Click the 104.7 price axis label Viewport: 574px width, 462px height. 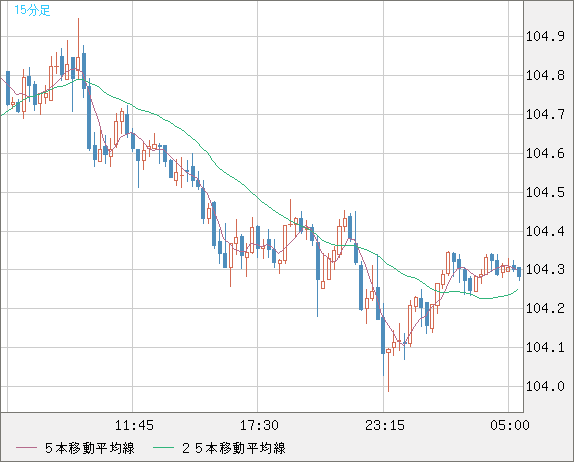click(545, 114)
